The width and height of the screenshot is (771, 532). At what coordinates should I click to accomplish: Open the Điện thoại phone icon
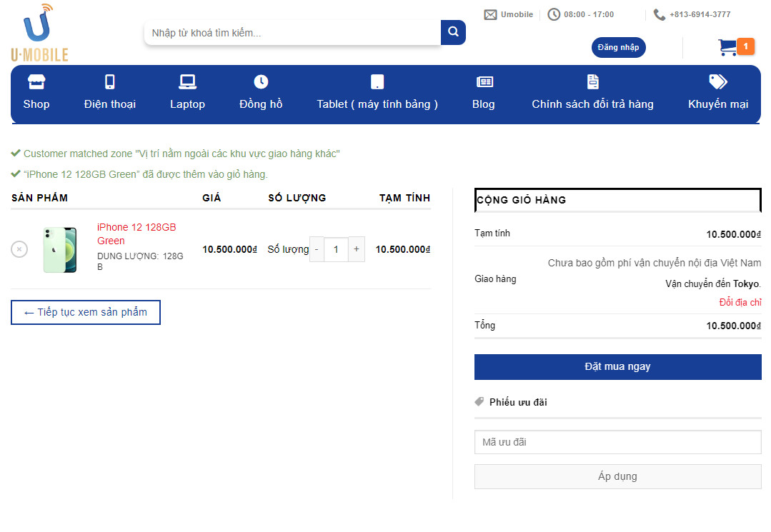click(109, 81)
